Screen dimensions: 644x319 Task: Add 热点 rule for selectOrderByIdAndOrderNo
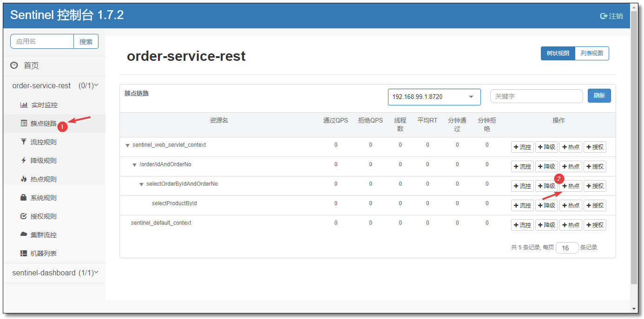pyautogui.click(x=571, y=186)
